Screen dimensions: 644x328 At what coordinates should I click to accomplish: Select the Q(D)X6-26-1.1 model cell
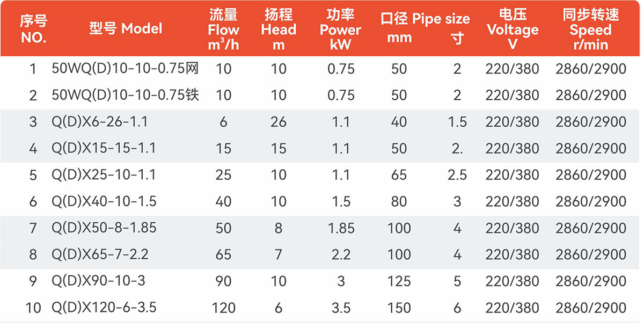[99, 122]
